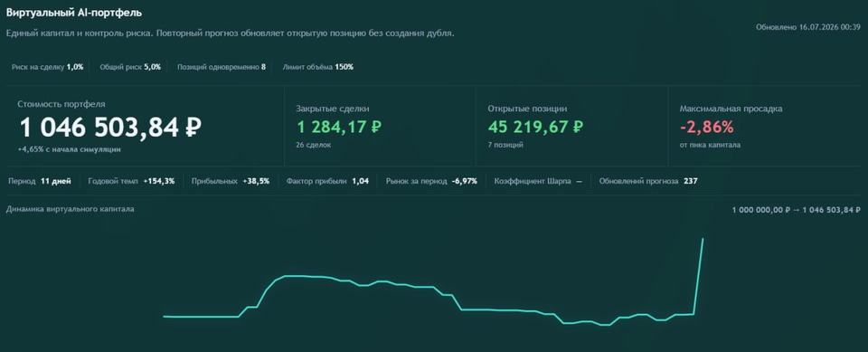Click the 'Обновлено 16.07.2026 00:39' timestamp

point(808,26)
